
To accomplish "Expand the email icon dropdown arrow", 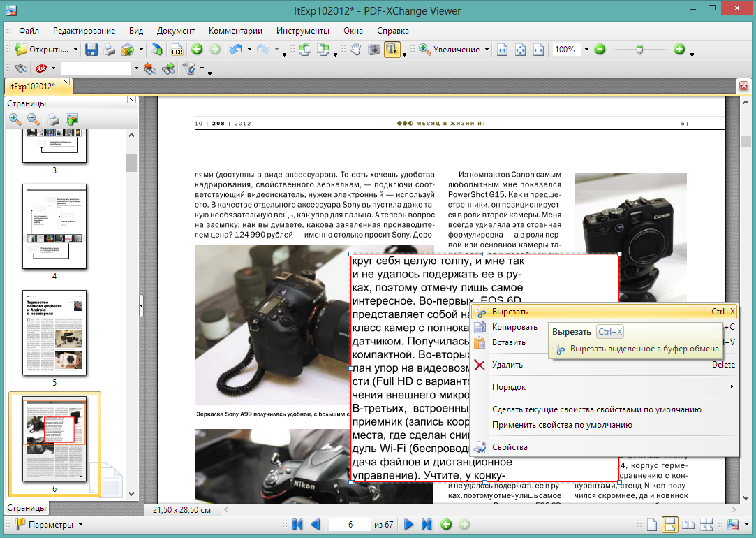I will coord(141,50).
